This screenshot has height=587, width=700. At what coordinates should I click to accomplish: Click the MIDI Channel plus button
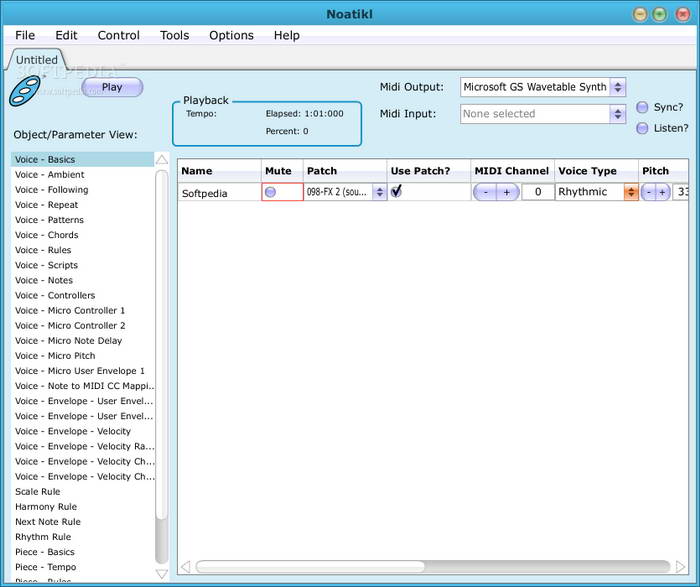point(506,192)
